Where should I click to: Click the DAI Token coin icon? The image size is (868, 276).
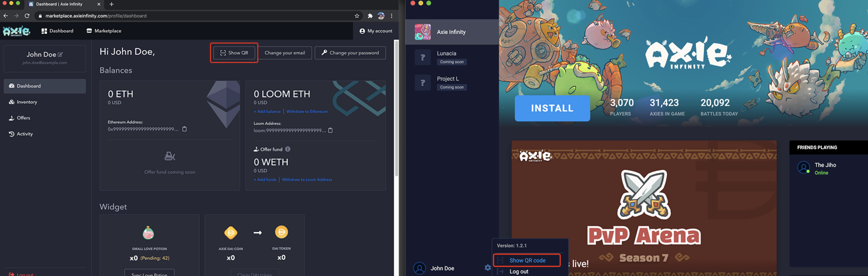(281, 232)
